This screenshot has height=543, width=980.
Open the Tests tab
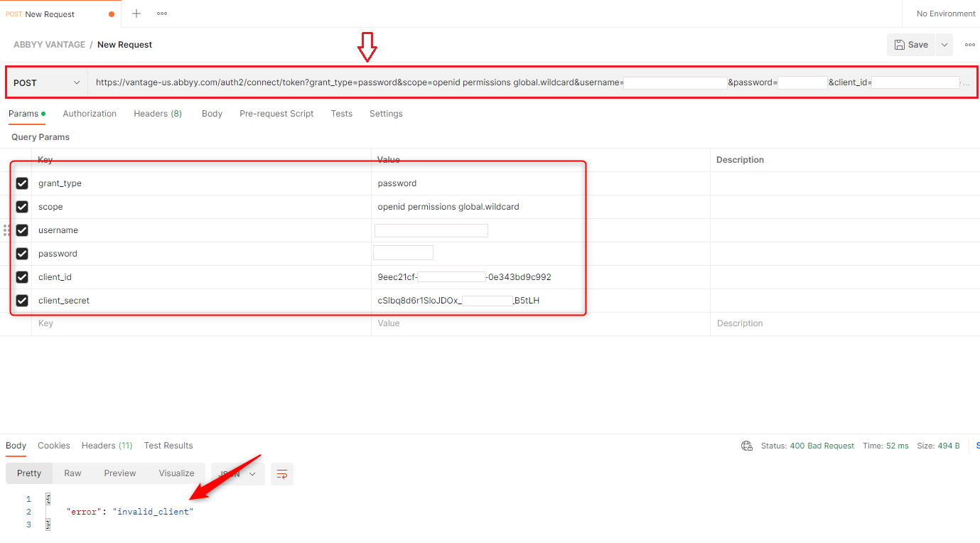click(342, 114)
